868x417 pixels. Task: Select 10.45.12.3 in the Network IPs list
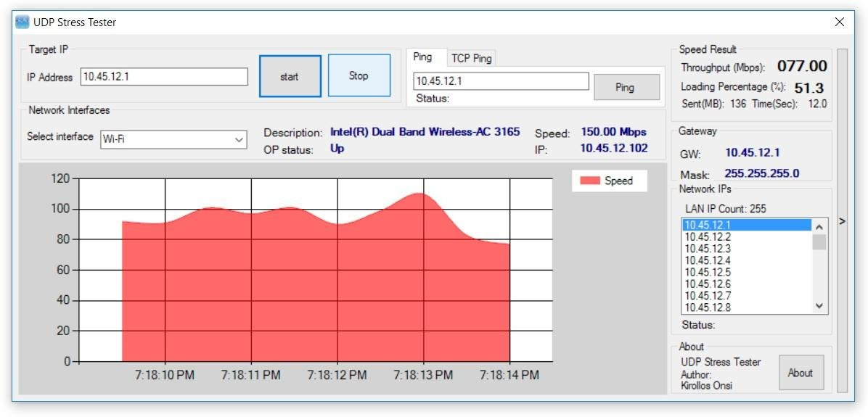pos(746,248)
